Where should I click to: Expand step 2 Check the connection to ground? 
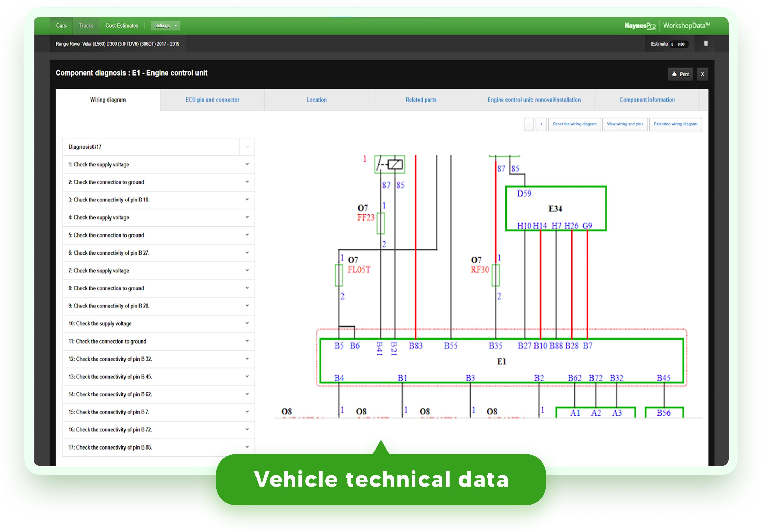[159, 182]
